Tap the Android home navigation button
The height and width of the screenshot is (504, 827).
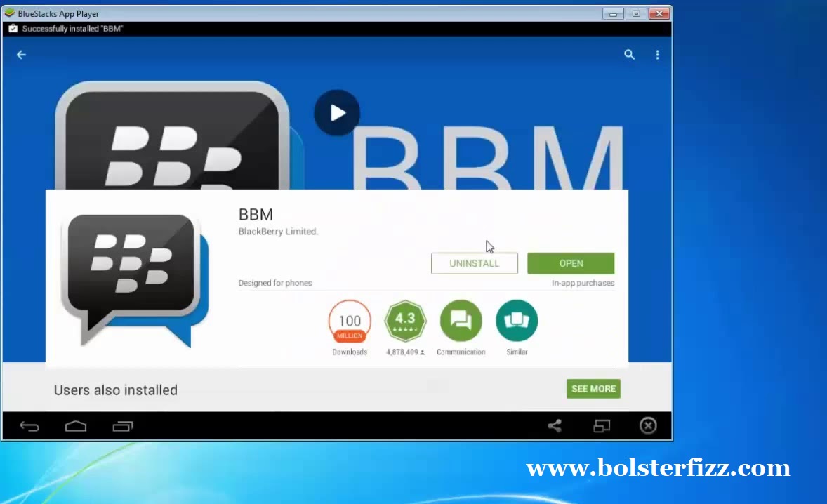coord(76,426)
